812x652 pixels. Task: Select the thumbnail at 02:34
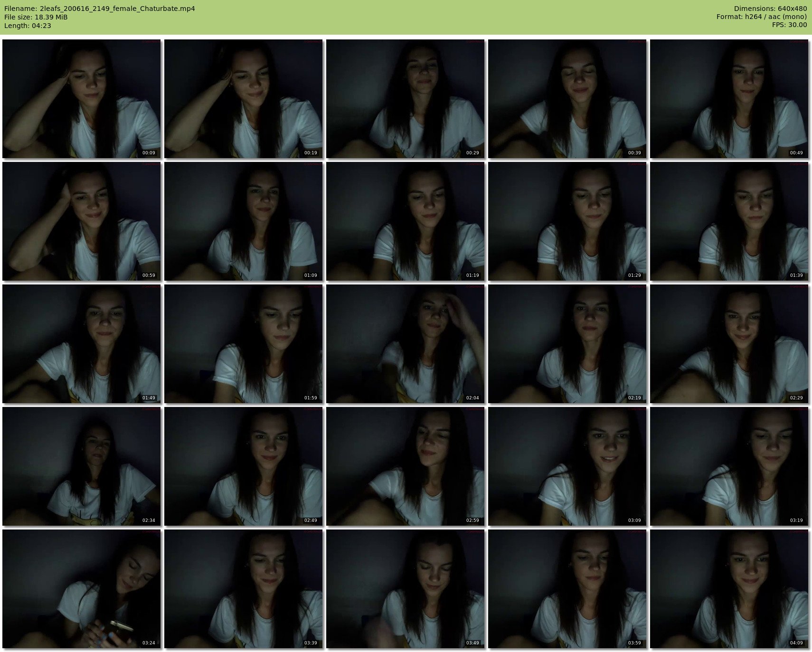point(81,466)
